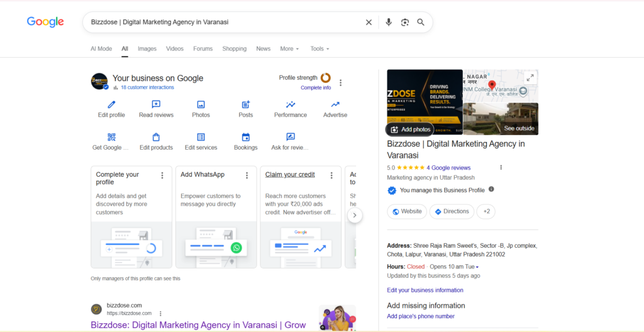Open See outside street view thumbnail

(x=501, y=119)
